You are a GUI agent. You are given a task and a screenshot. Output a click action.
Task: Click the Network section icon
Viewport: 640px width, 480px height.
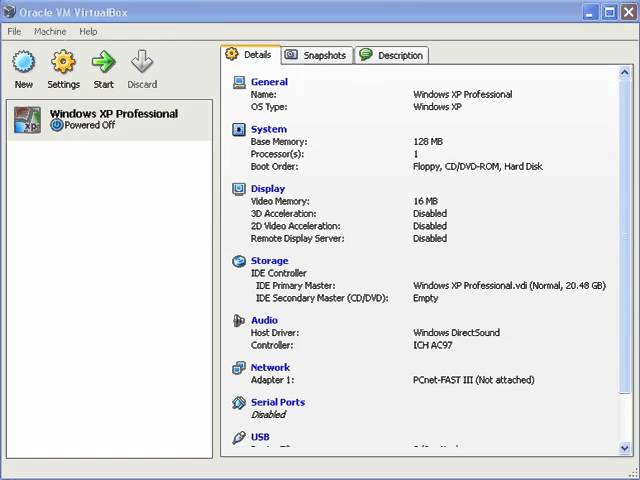(239, 368)
